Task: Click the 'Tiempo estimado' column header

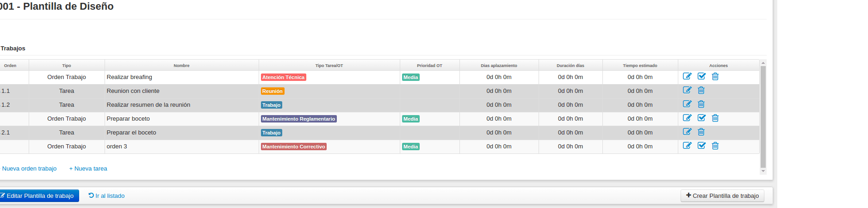Action: point(640,66)
